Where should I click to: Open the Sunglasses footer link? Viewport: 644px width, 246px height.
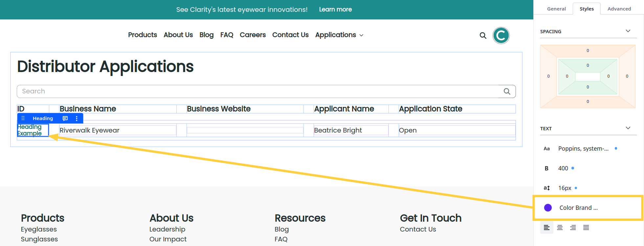[x=39, y=239]
